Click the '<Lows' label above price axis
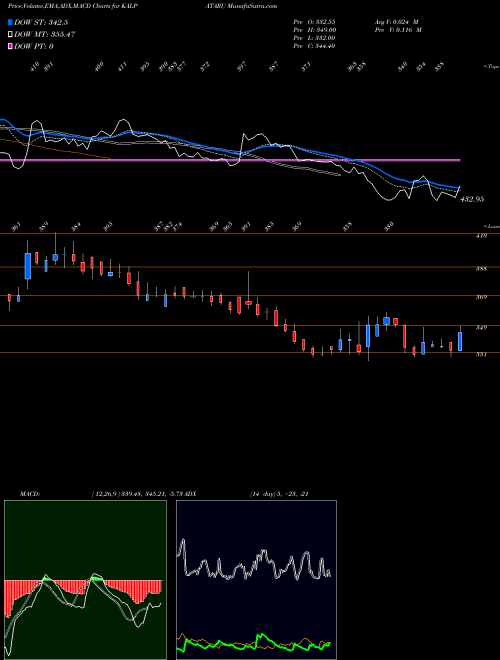This screenshot has height=660, width=500. pyautogui.click(x=491, y=226)
